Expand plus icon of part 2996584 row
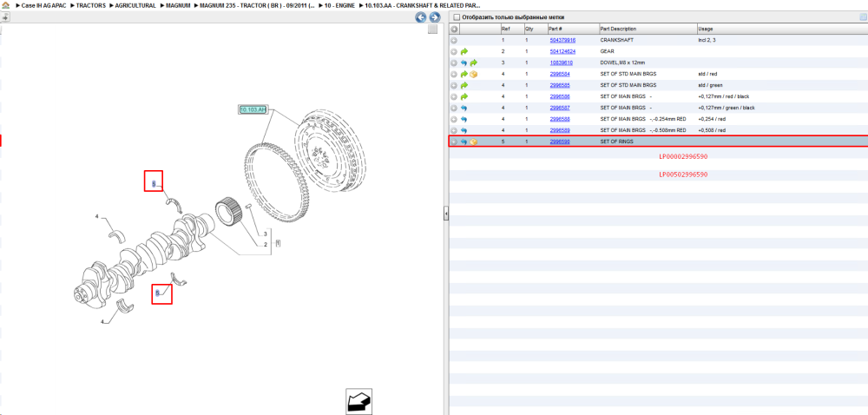This screenshot has height=415, width=868. (454, 74)
